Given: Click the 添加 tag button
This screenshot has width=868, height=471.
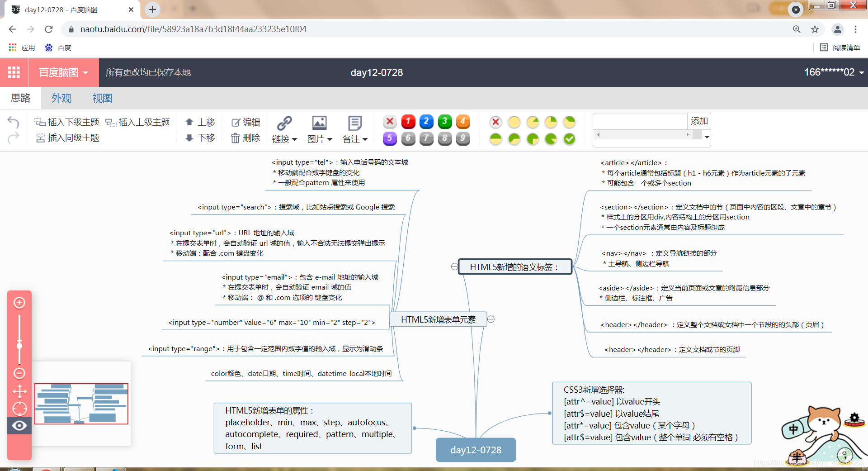Looking at the screenshot, I should pos(699,121).
